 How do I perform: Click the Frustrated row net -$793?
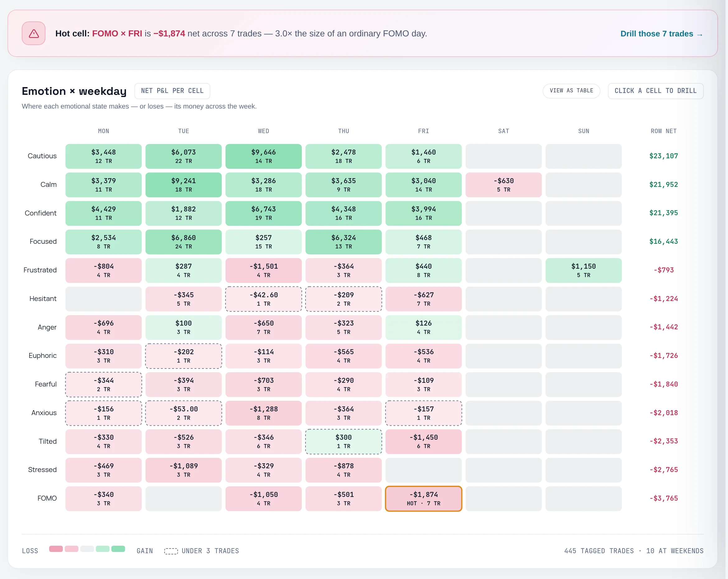click(664, 270)
